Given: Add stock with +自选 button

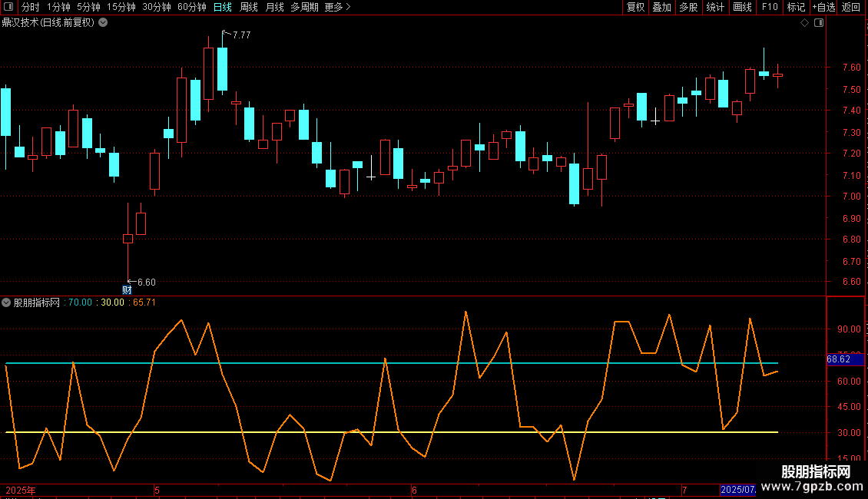Looking at the screenshot, I should tap(823, 7).
